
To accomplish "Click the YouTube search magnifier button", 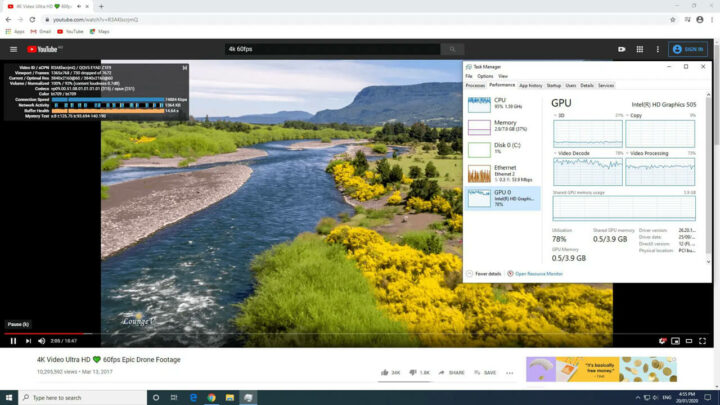I will (x=453, y=48).
